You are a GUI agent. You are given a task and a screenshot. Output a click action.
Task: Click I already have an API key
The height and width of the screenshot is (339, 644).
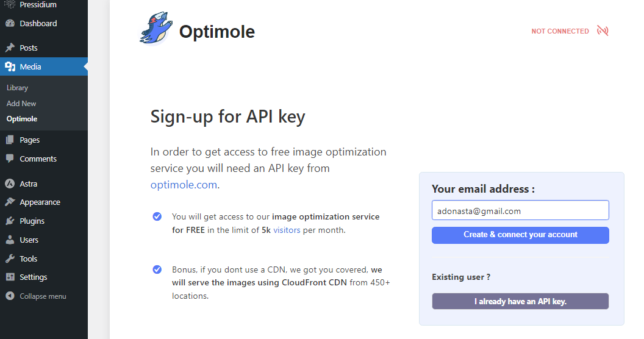click(520, 301)
